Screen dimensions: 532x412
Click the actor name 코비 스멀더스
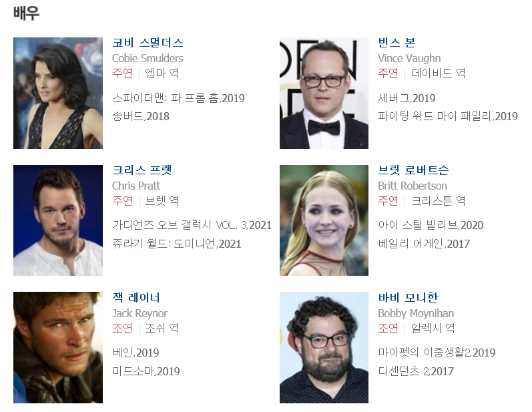click(x=148, y=43)
